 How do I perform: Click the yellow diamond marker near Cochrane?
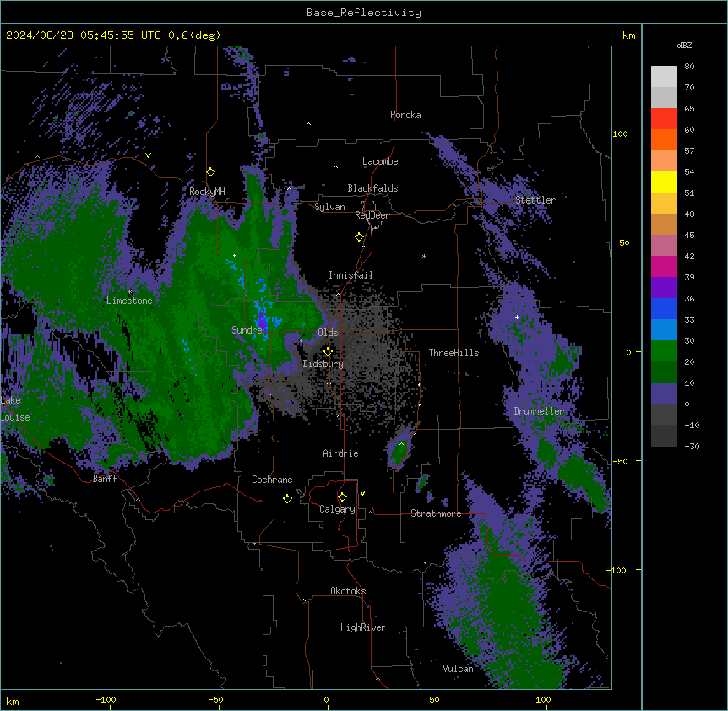pyautogui.click(x=287, y=498)
